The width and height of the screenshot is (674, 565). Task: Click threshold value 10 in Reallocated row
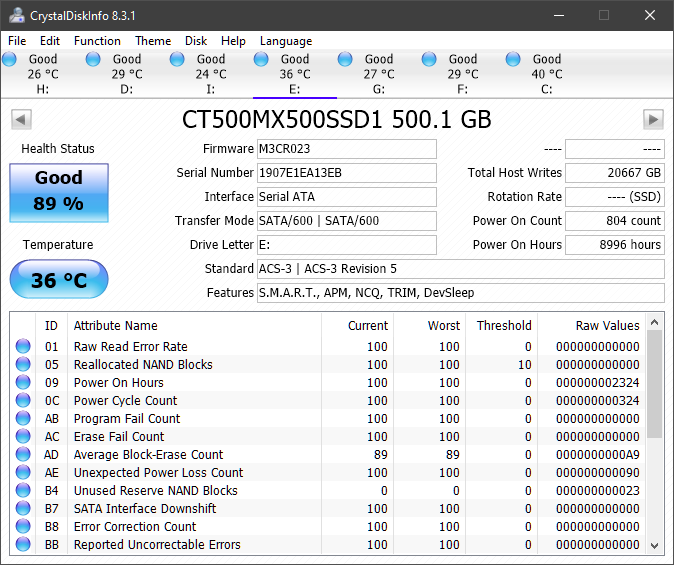(x=524, y=364)
